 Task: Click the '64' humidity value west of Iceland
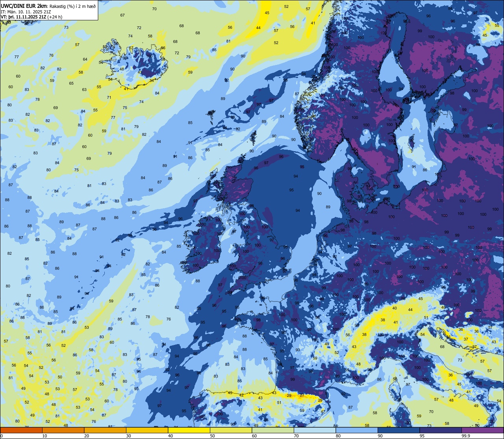tap(85, 59)
